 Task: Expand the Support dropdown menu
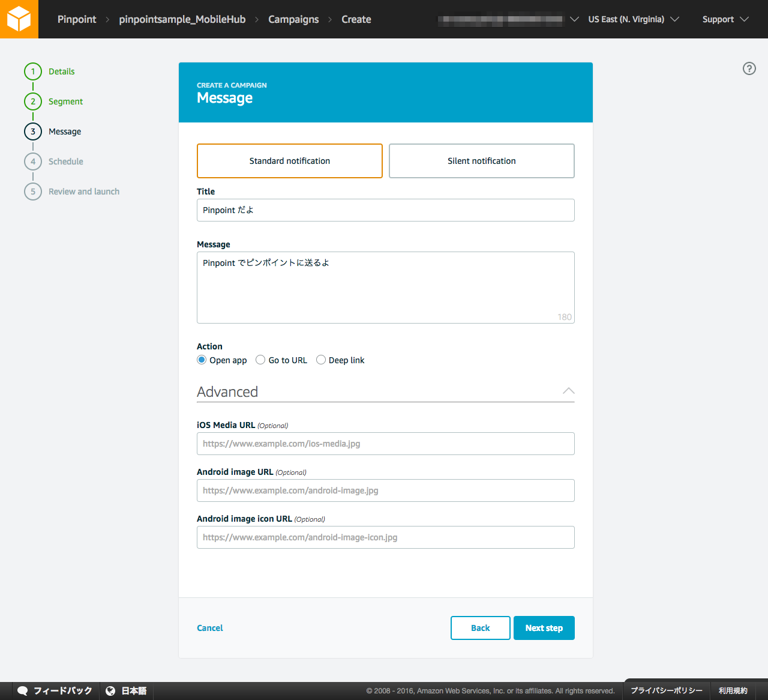725,19
